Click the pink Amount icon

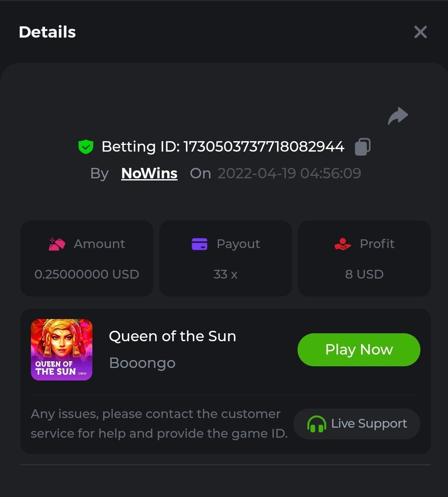(57, 244)
